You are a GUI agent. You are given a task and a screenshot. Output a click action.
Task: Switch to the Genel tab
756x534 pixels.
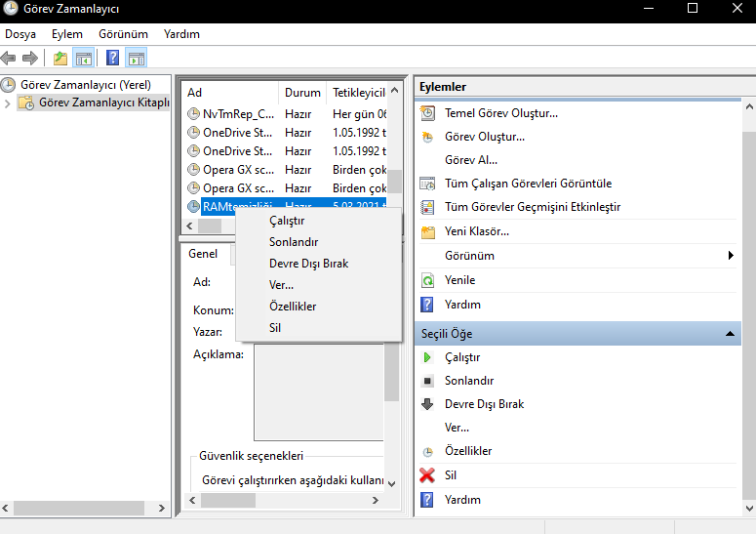203,254
